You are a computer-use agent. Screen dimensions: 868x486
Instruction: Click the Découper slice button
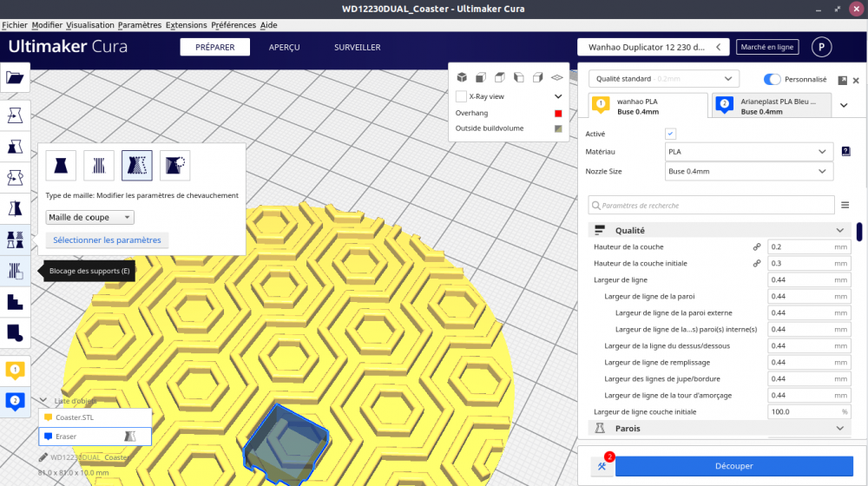coord(733,466)
